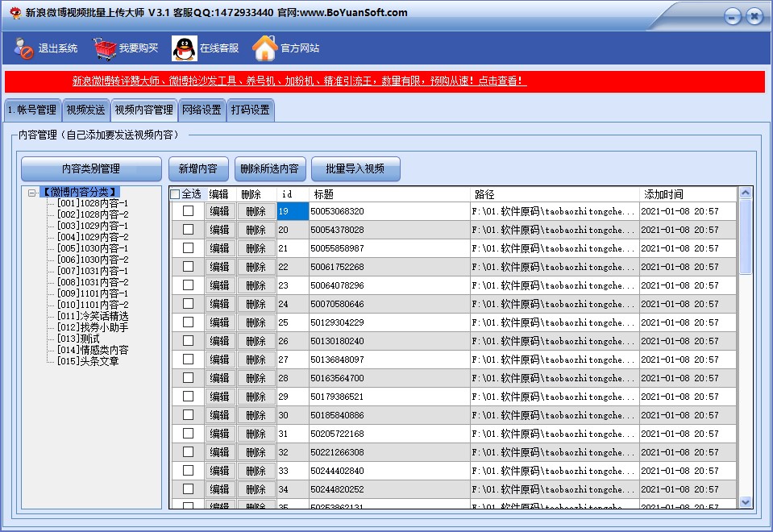773x532 pixels.
Task: Select tree item [011]冷笑话精选
Action: [x=93, y=316]
